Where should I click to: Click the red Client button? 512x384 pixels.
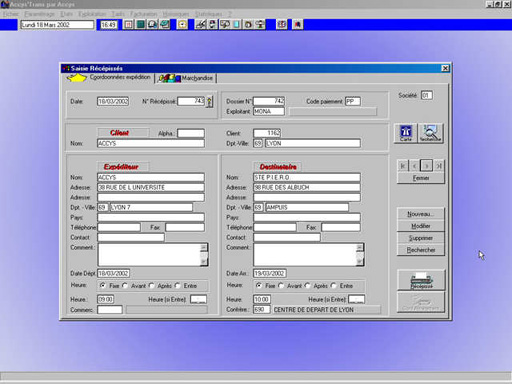[123, 133]
